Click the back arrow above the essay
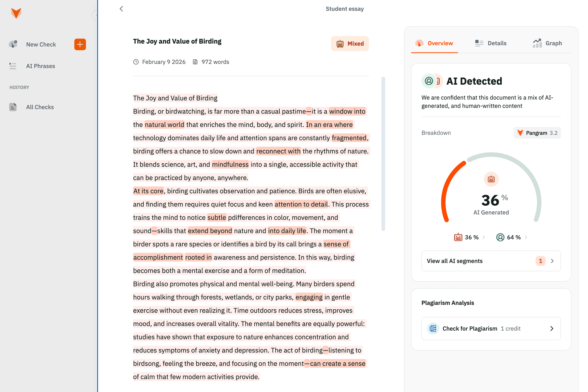The image size is (588, 392). click(121, 9)
